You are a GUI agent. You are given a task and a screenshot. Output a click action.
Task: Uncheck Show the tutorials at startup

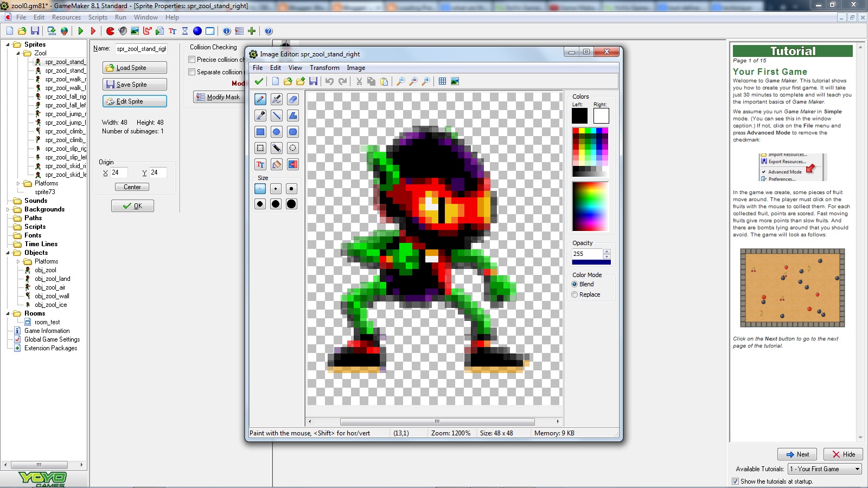tap(736, 481)
